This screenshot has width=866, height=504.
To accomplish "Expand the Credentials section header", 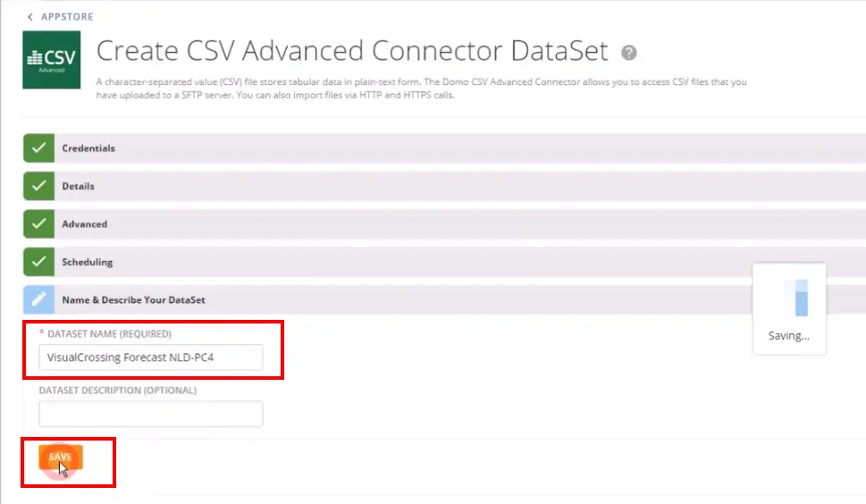I will point(88,148).
